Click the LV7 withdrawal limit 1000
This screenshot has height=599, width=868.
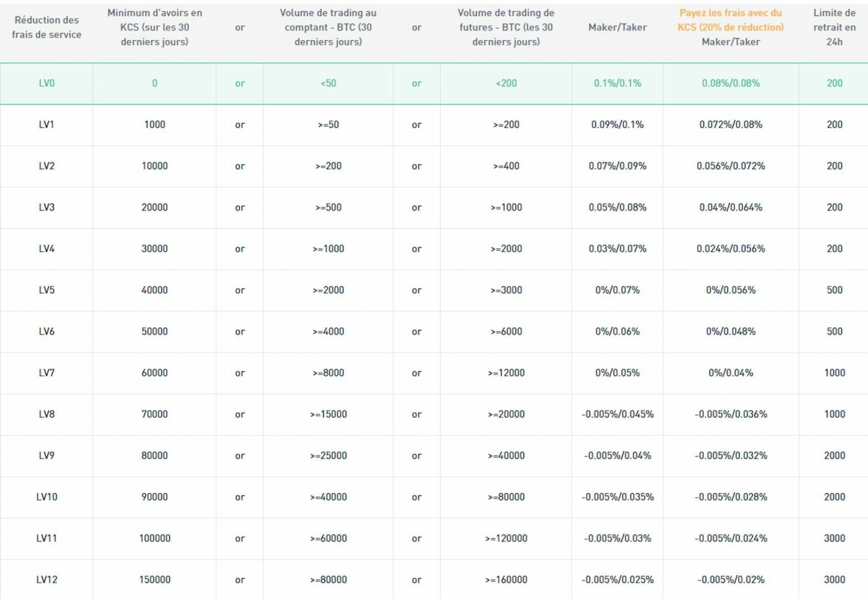tap(835, 373)
